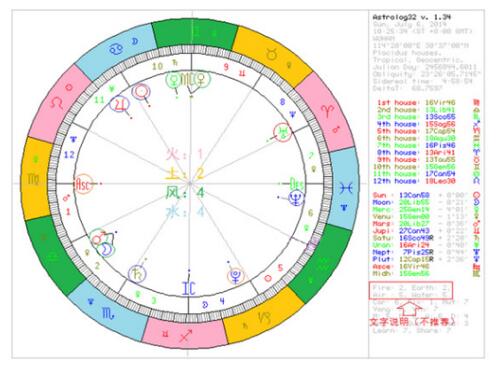This screenshot has width=504, height=370.
Task: Click the circled Sun symbol inside the chart wheel
Action: [141, 92]
